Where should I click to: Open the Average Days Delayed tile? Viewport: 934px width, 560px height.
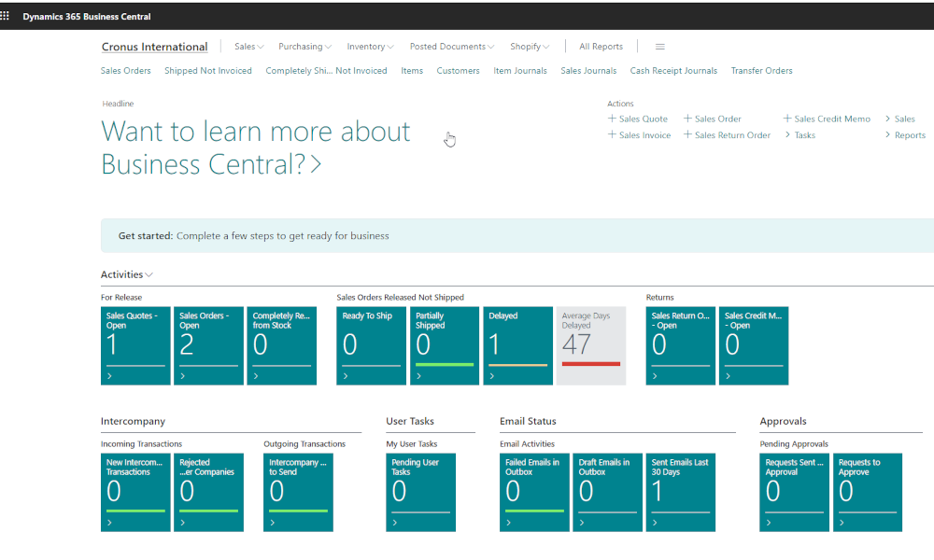click(591, 345)
